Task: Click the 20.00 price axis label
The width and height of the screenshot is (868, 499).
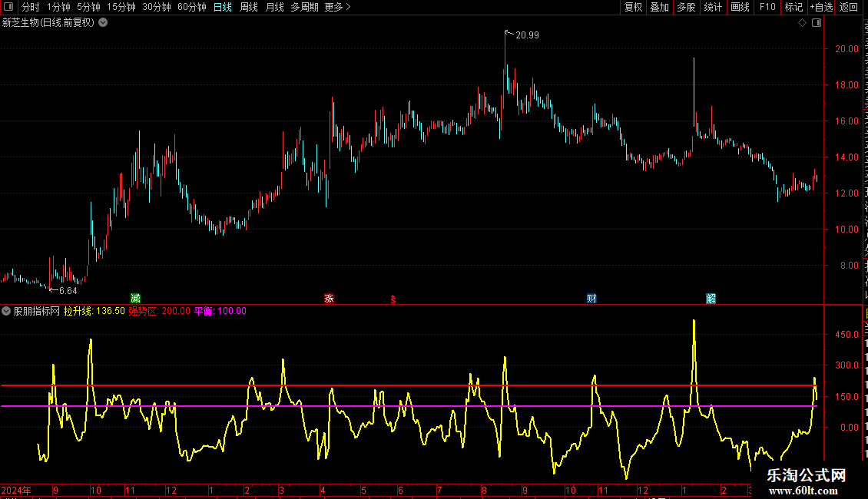Action: [847, 48]
